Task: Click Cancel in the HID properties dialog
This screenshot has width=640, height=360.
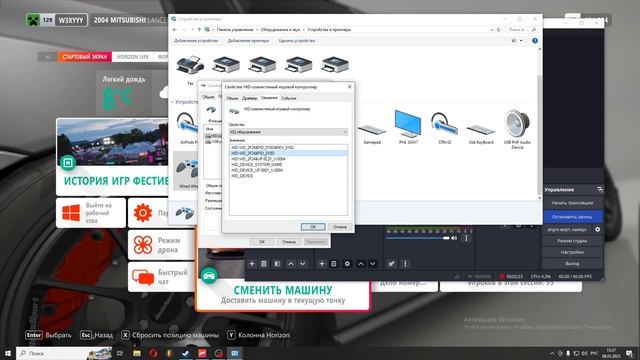Action: pyautogui.click(x=340, y=227)
